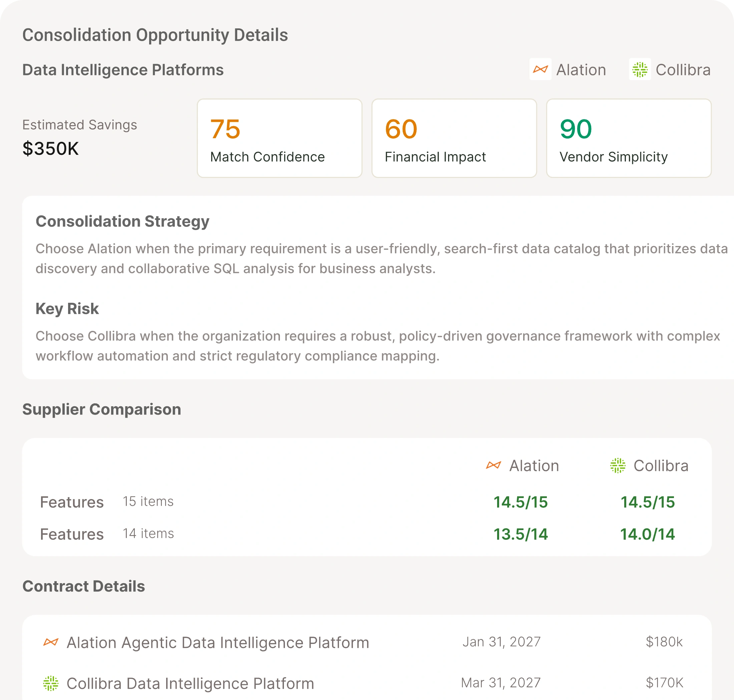
Task: Click Collibra's 14.0/14 features score
Action: [x=648, y=534]
